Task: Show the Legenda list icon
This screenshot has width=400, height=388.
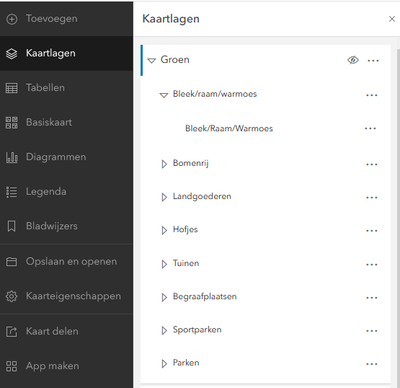Action: 12,192
